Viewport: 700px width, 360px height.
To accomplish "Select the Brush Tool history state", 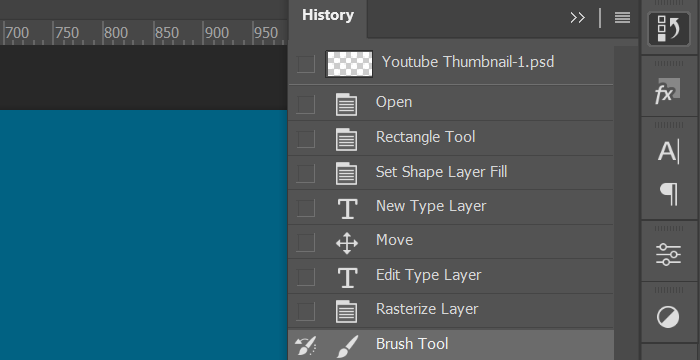I will [x=451, y=345].
